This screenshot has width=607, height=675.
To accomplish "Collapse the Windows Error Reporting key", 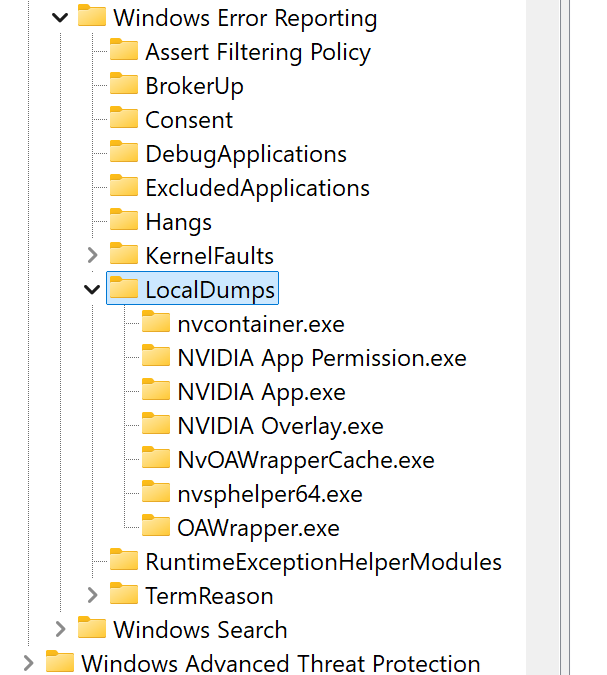I will pyautogui.click(x=60, y=18).
